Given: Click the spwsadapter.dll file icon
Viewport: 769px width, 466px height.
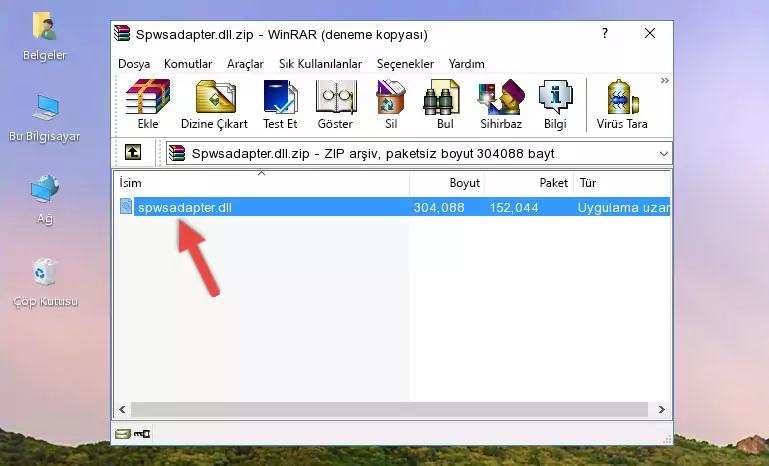Looking at the screenshot, I should 126,207.
